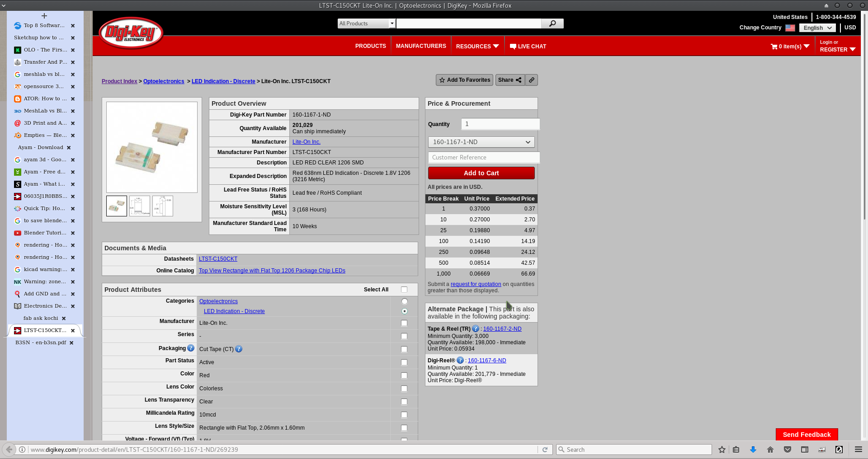Screen dimensions: 868x459
Task: Click the Packaging help question icon
Action: [x=191, y=348]
